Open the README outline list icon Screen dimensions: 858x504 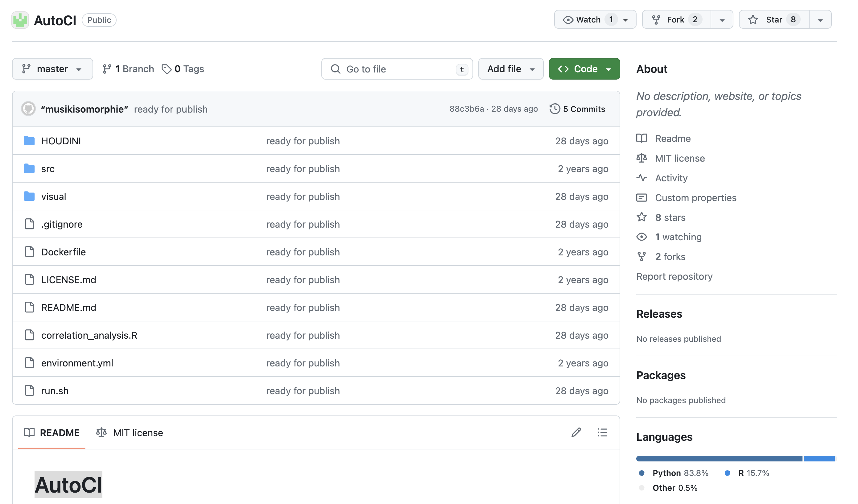click(602, 432)
